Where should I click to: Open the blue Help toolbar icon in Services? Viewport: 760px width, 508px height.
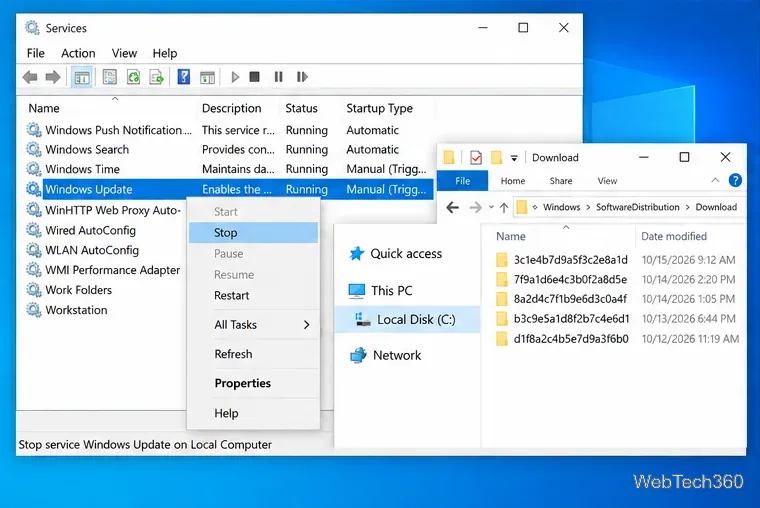click(184, 77)
